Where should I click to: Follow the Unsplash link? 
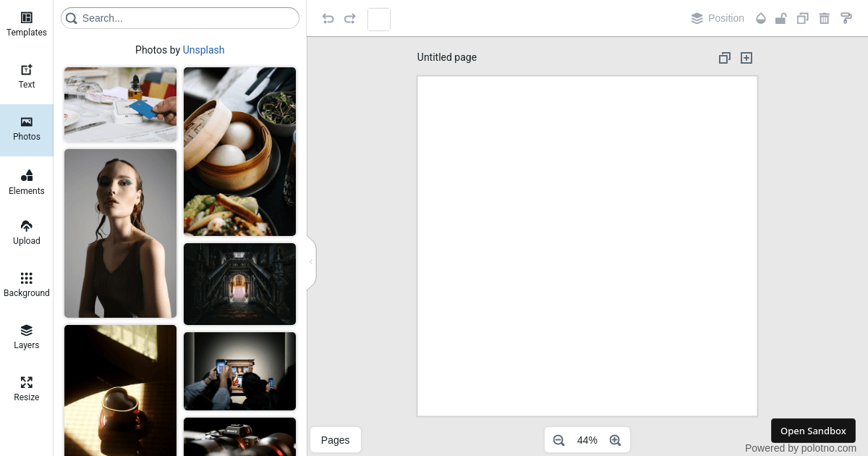(x=203, y=50)
